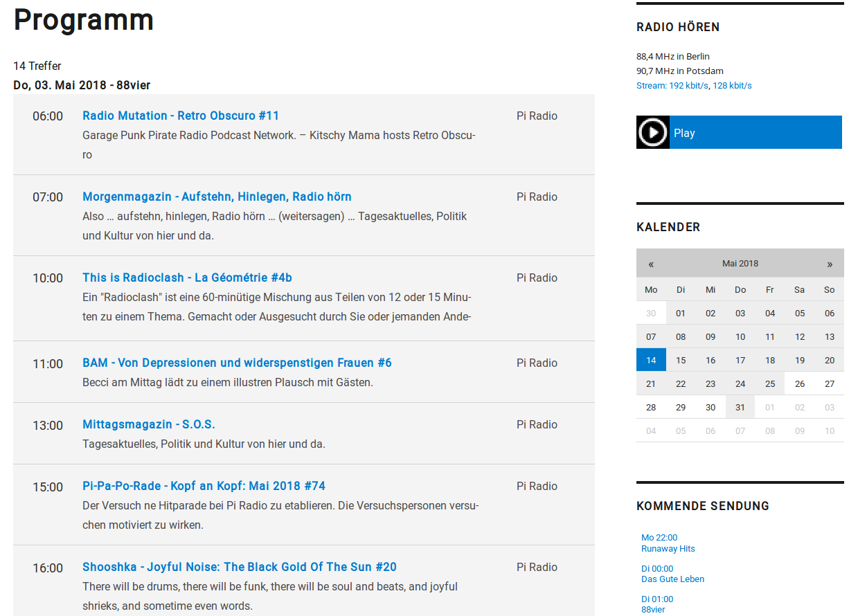Open This is Radioclash - La Géométrie #4b
This screenshot has width=858, height=616.
coord(187,278)
